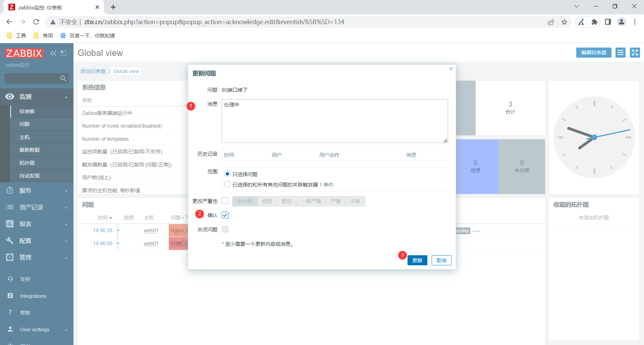Click the gray 未分类 severity tile
The width and height of the screenshot is (644, 345).
[522, 166]
